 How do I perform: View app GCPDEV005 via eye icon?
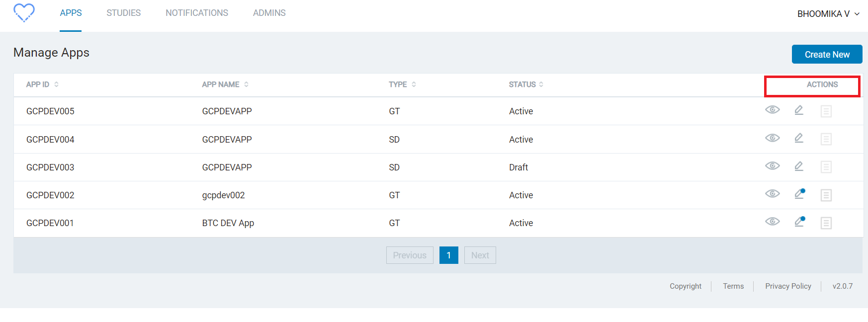coord(772,110)
